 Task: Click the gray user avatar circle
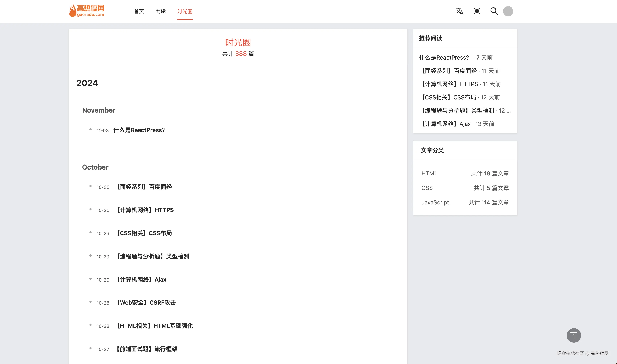coord(508,11)
